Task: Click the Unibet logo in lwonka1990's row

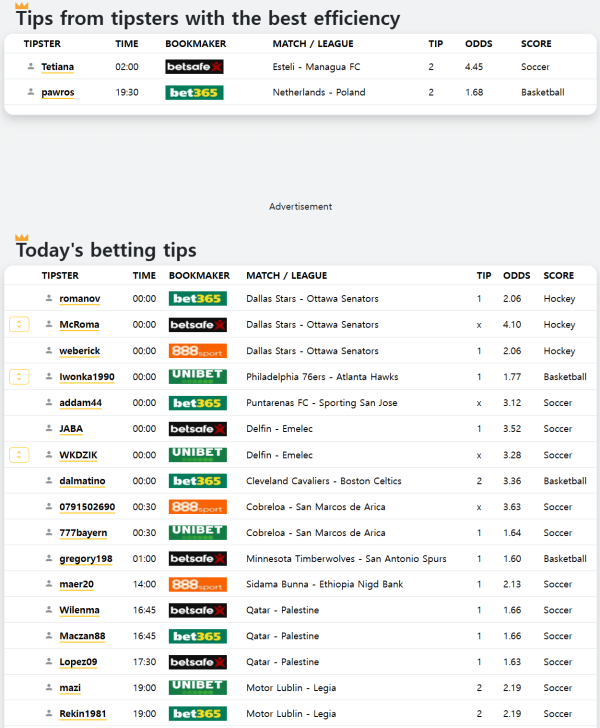Action: click(x=197, y=377)
